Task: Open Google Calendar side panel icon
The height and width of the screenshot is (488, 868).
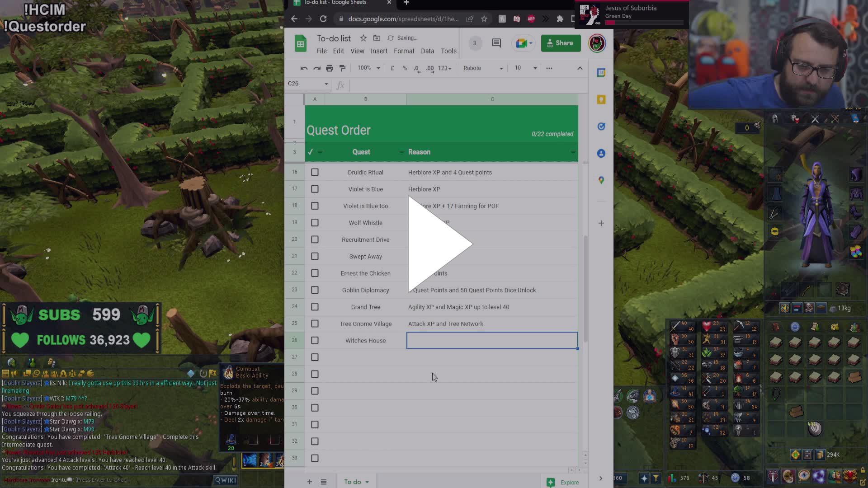Action: 601,73
